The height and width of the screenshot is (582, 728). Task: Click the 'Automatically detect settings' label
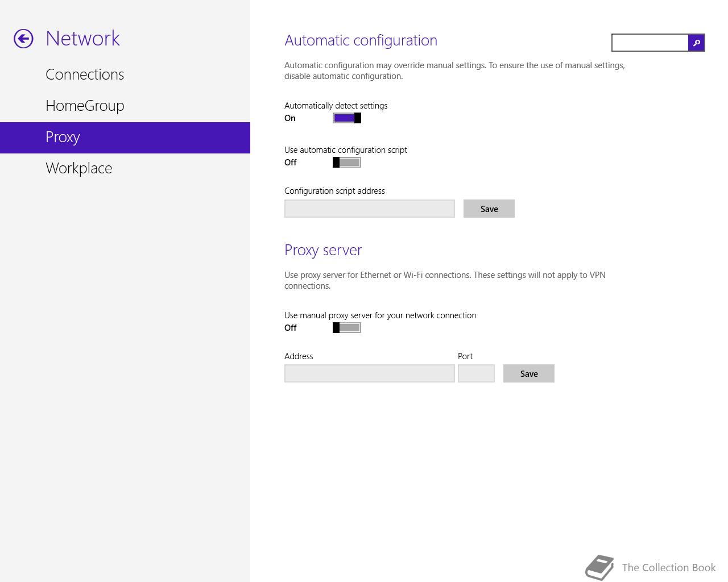coord(336,106)
